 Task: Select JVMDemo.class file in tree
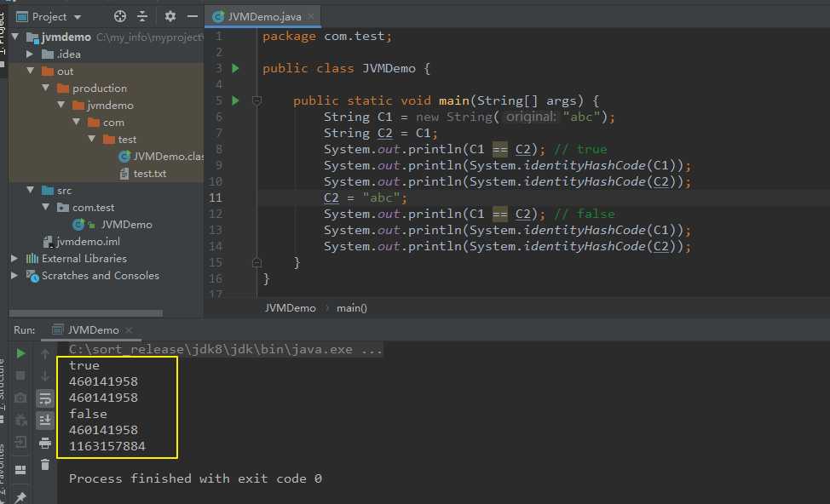(161, 156)
